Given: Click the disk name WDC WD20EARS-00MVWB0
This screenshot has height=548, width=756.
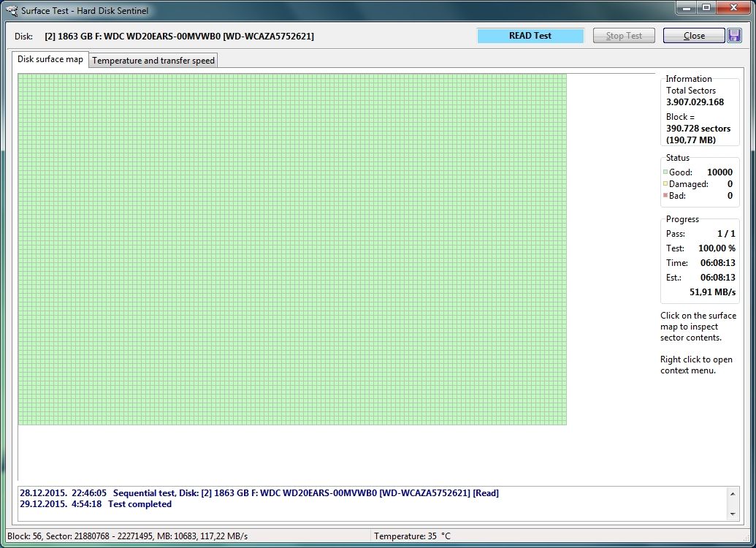Looking at the screenshot, I should coord(179,37).
